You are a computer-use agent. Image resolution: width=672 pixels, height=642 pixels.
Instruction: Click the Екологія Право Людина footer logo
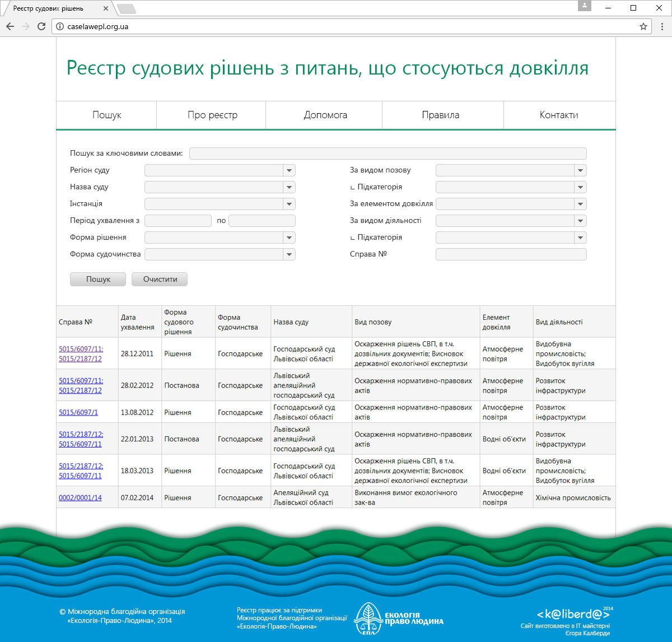point(399,618)
